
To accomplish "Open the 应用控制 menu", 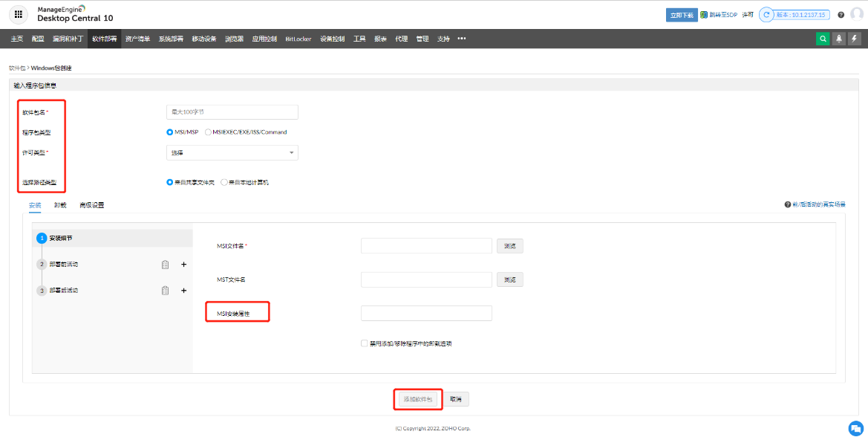I will [x=264, y=39].
